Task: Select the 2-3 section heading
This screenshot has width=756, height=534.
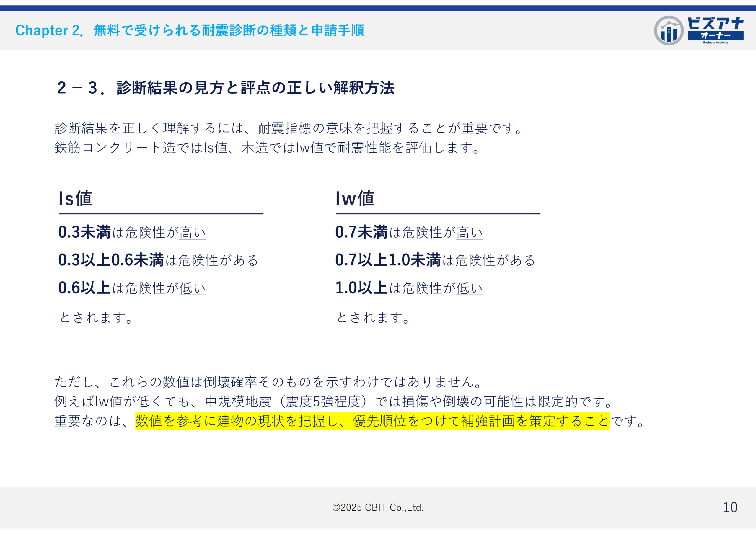Action: click(226, 88)
